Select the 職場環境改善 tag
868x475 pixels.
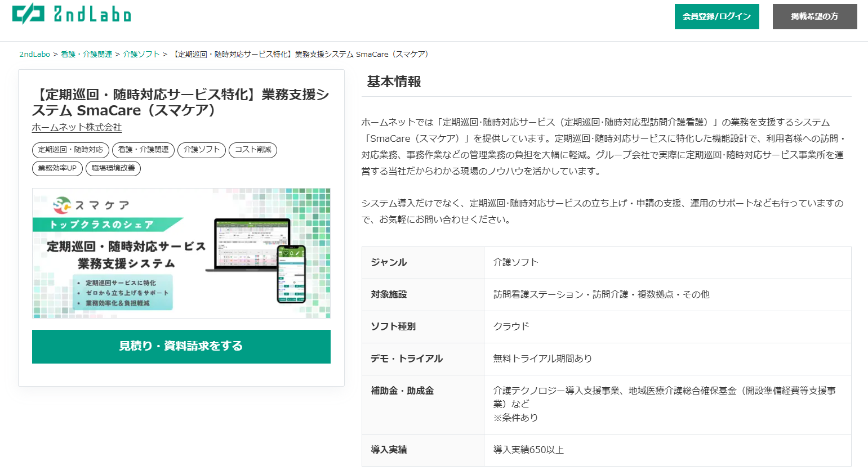point(113,168)
